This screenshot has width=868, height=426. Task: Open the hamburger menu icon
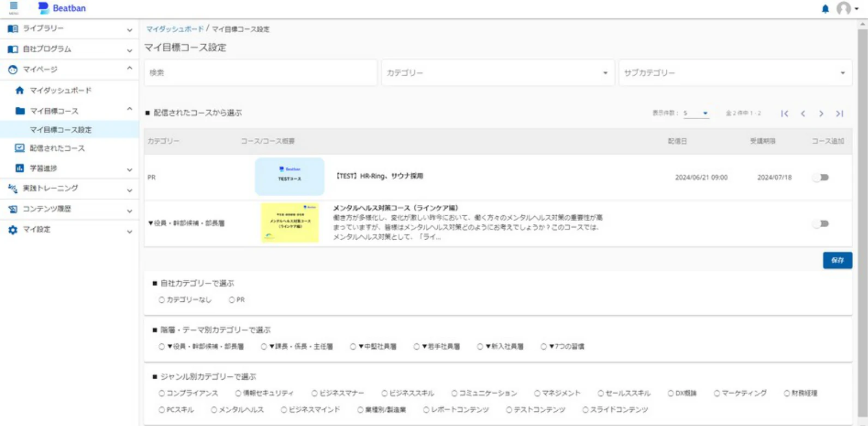(14, 8)
